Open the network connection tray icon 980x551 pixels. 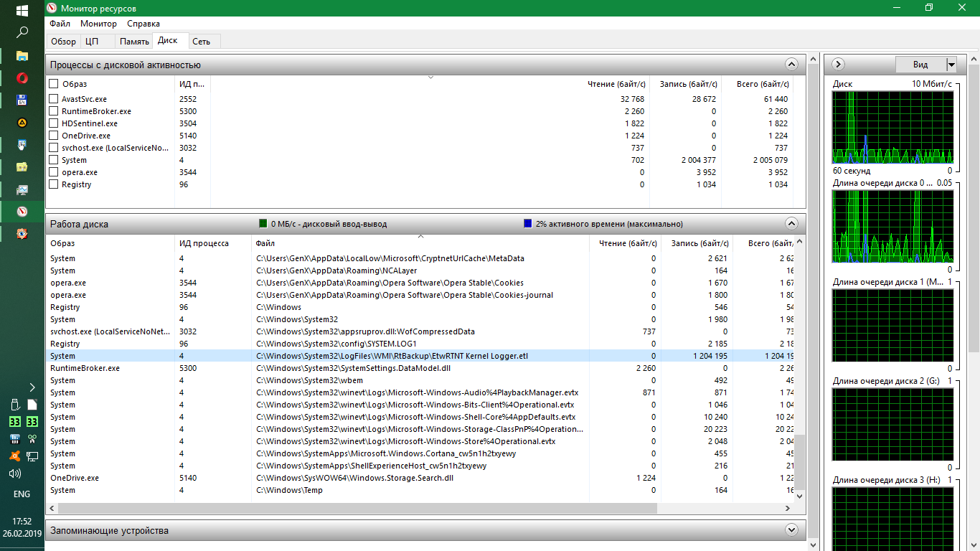[32, 456]
